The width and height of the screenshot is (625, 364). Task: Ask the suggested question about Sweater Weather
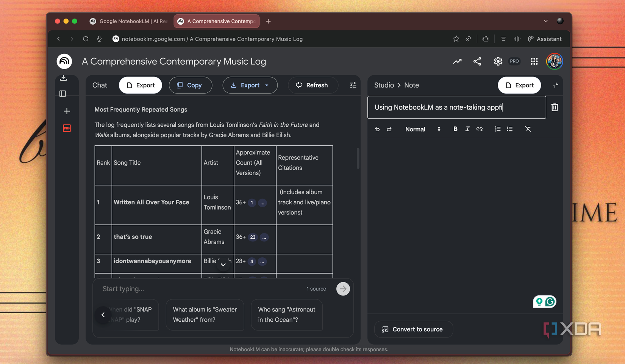pyautogui.click(x=205, y=314)
